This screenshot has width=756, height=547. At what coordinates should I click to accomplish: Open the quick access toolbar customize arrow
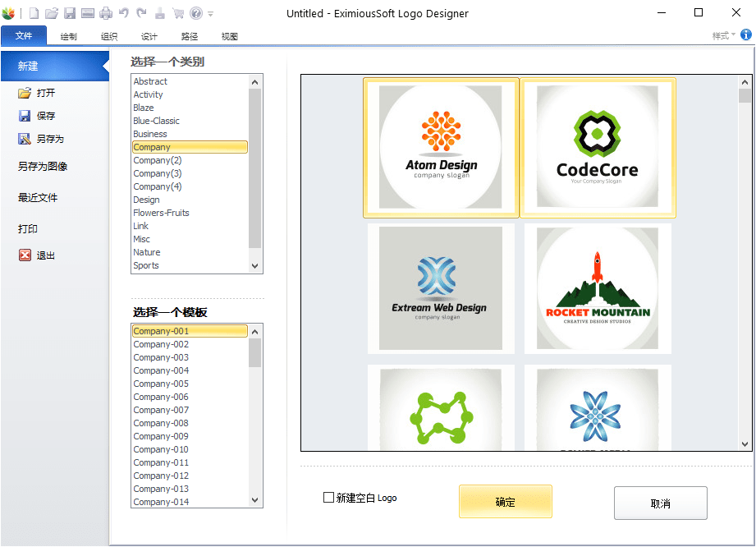tap(211, 14)
